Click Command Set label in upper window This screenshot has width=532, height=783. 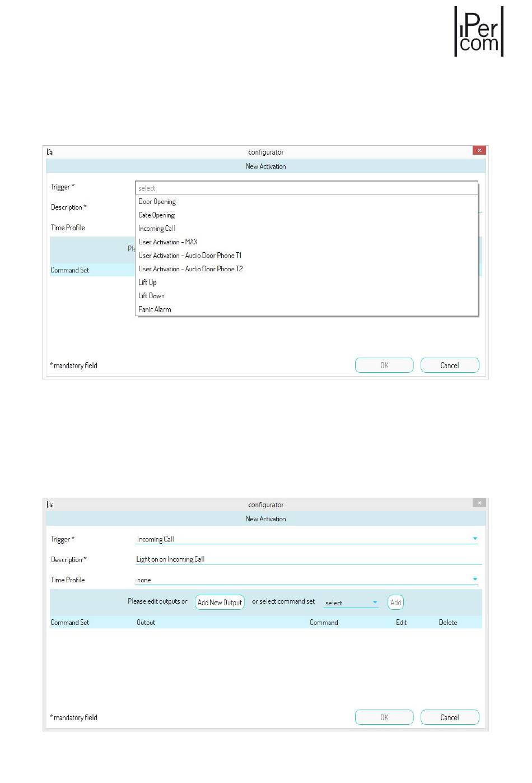pos(70,270)
